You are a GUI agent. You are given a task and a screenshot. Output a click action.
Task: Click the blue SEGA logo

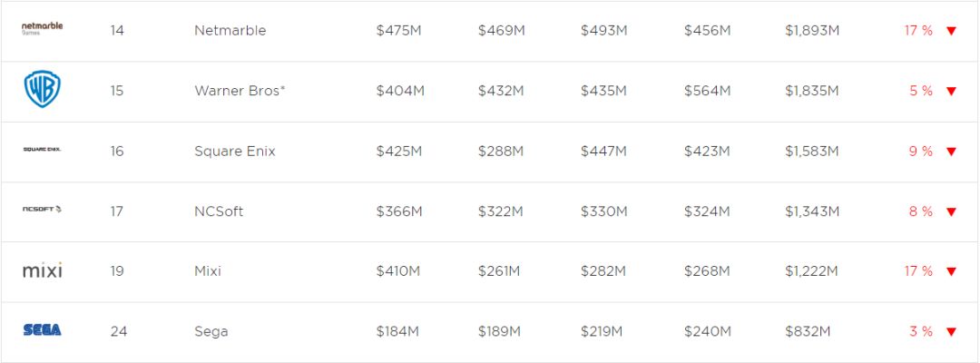tap(42, 330)
